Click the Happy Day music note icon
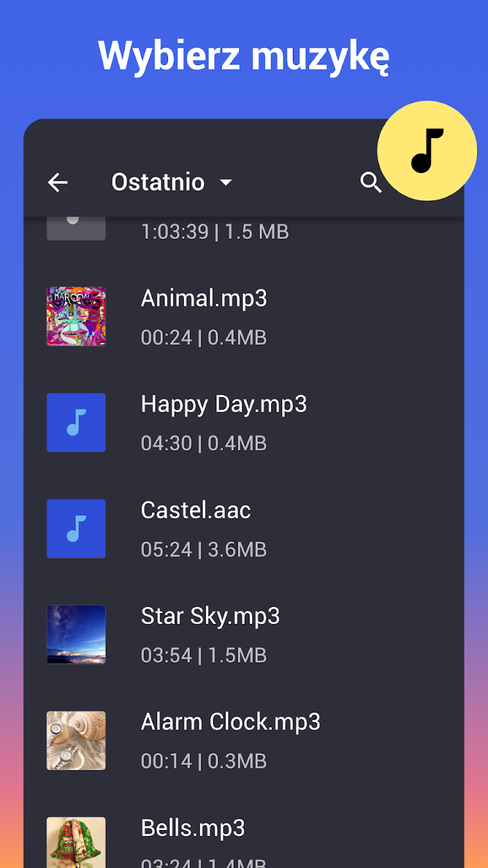This screenshot has width=488, height=868. click(77, 423)
